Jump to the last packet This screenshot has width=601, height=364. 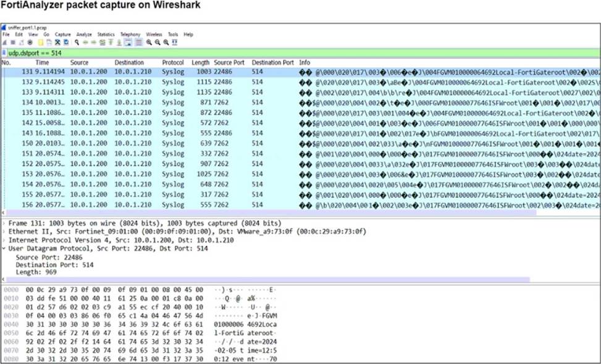pos(119,43)
